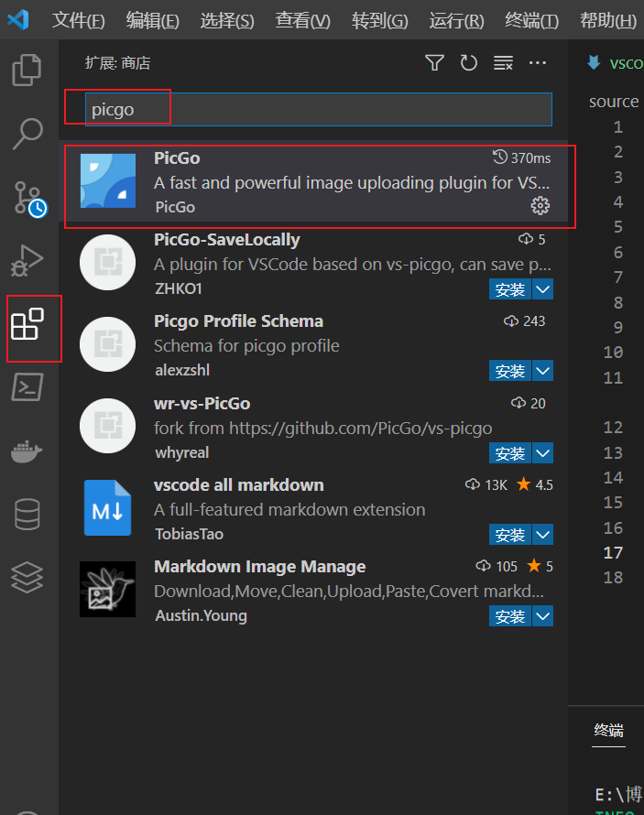Open the 终端(T) menu
The width and height of the screenshot is (644, 815).
(531, 21)
